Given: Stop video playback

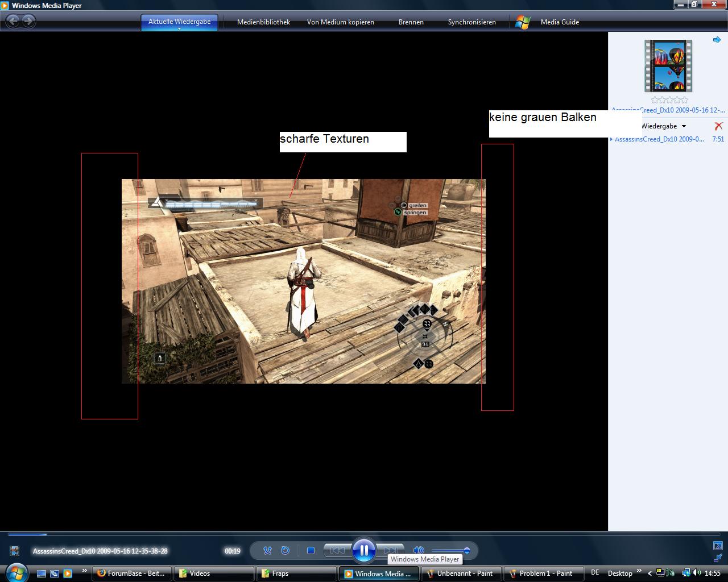Looking at the screenshot, I should 311,550.
